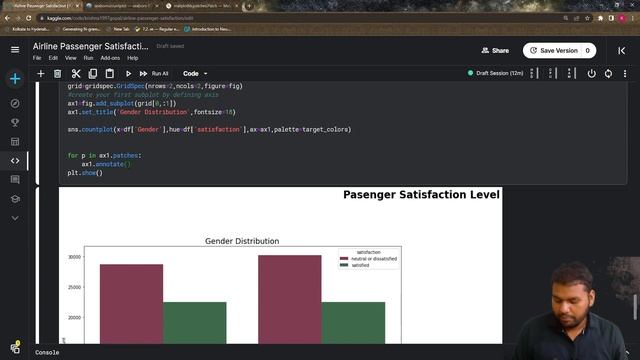Open Competitions trophy icon in sidebar
The width and height of the screenshot is (640, 360).
tap(15, 122)
